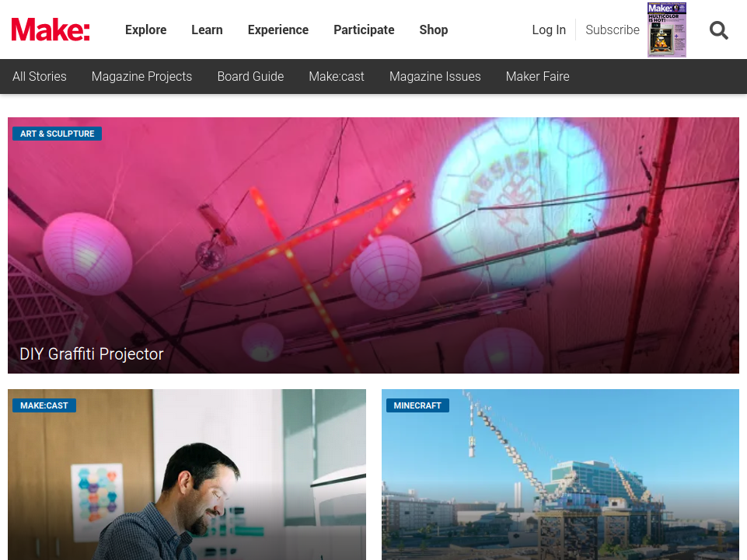View Magazine Issues section
The height and width of the screenshot is (560, 747).
tap(435, 76)
